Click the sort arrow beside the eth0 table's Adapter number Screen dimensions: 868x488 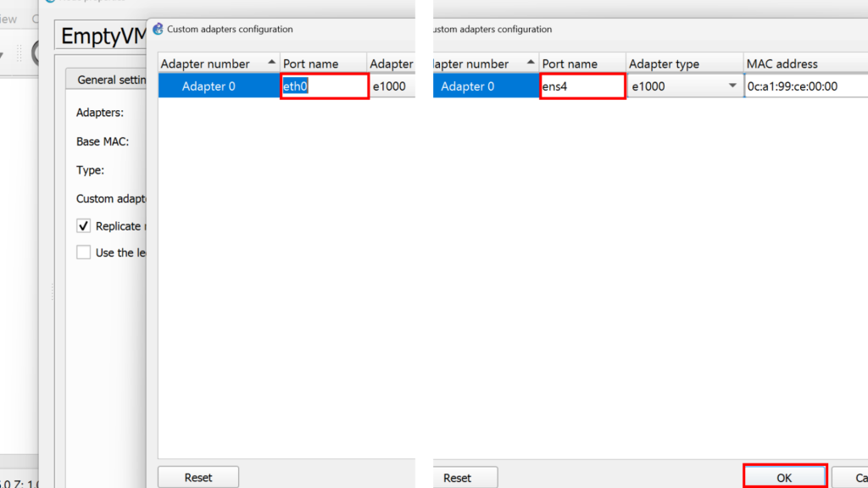[x=271, y=64]
